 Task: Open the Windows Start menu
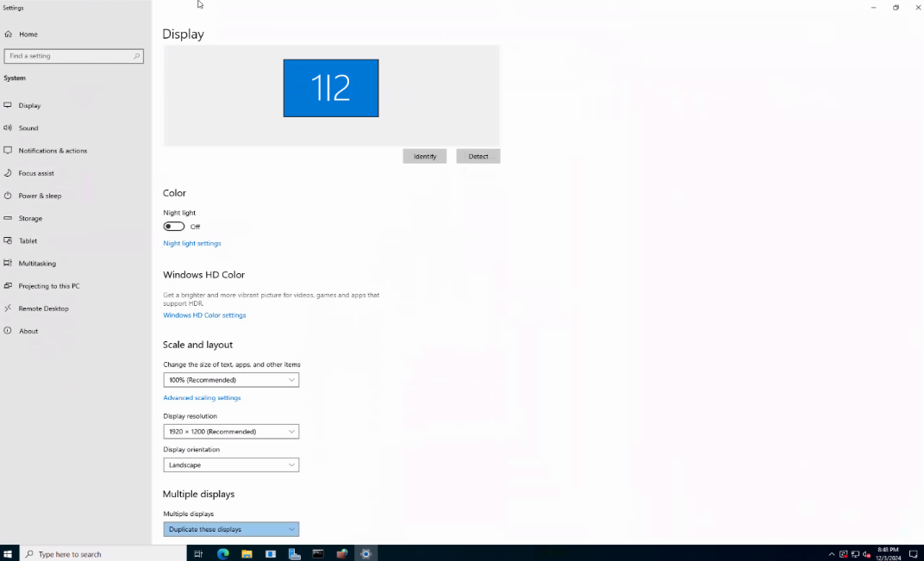point(9,554)
